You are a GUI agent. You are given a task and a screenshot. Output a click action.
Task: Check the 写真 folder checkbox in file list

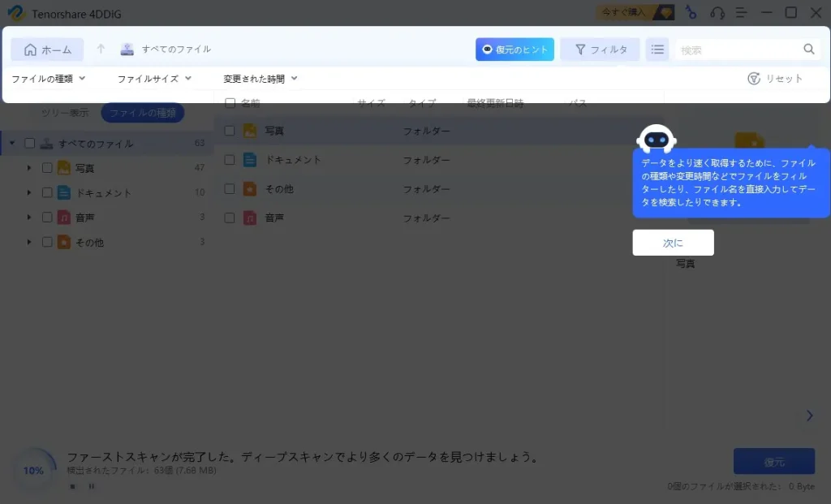[x=230, y=131]
